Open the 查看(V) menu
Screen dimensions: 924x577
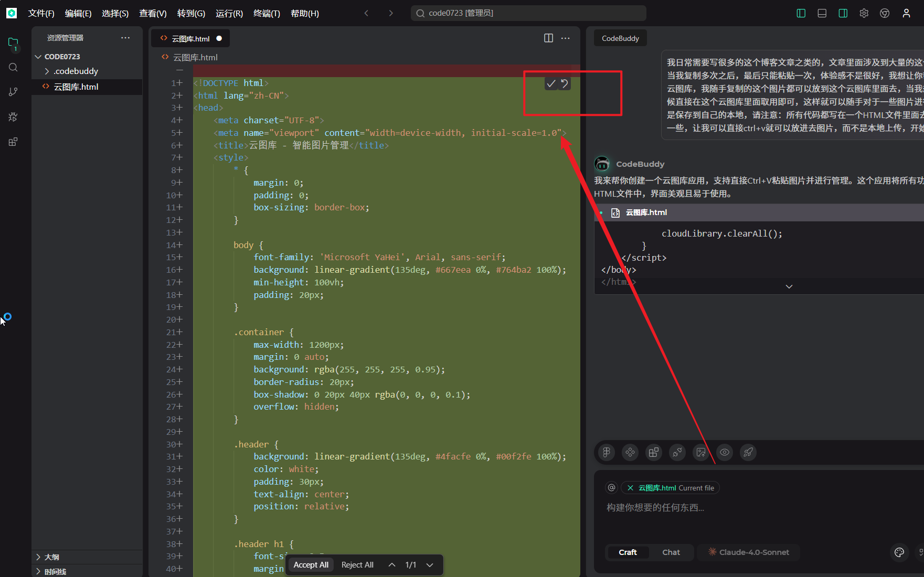[153, 13]
